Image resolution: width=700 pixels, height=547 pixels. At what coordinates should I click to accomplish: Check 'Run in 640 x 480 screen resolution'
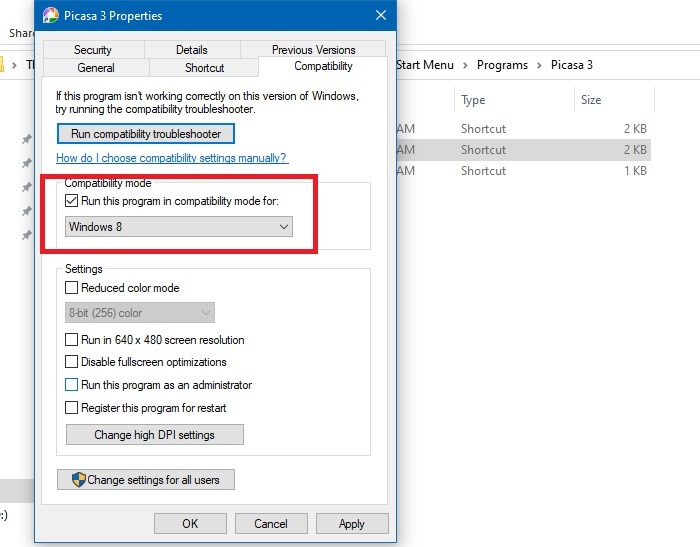71,340
